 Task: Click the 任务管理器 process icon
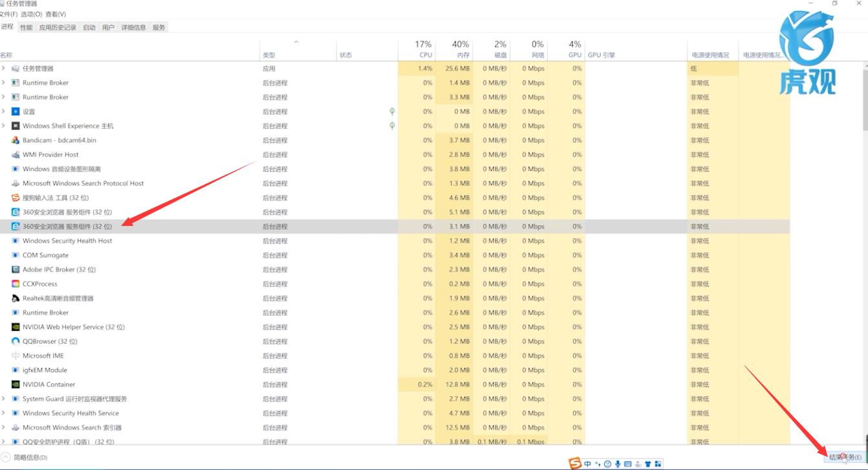(x=16, y=69)
